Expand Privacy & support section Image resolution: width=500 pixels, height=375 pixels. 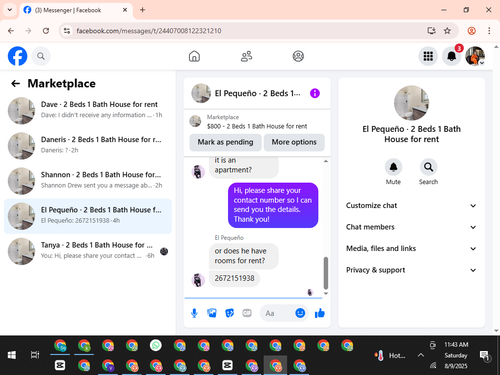pyautogui.click(x=411, y=270)
